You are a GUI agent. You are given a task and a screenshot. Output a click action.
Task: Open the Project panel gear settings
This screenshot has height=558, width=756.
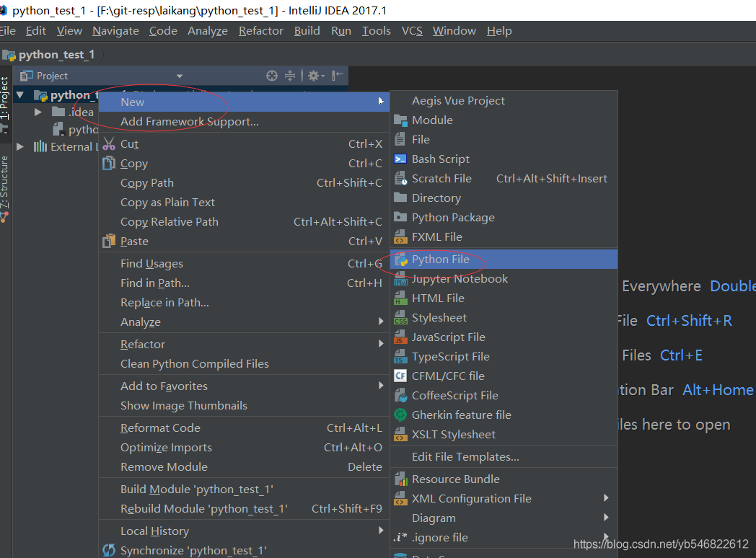(x=316, y=76)
